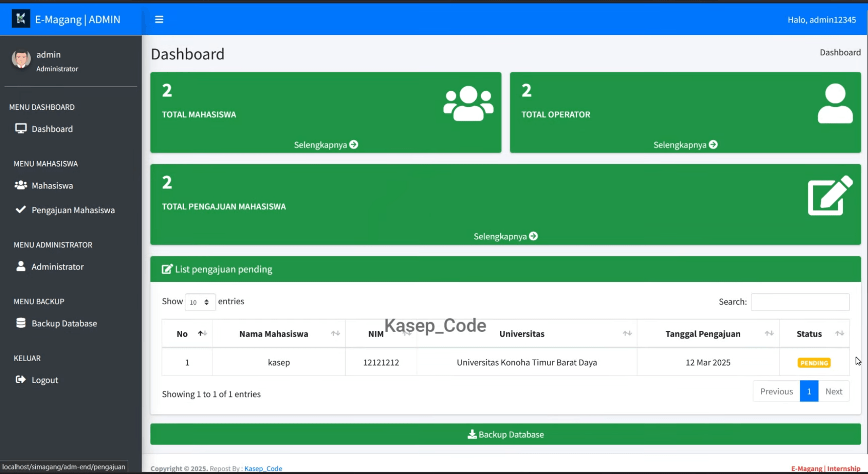868x474 pixels.
Task: Click the NIM value 12121212
Action: [381, 362]
